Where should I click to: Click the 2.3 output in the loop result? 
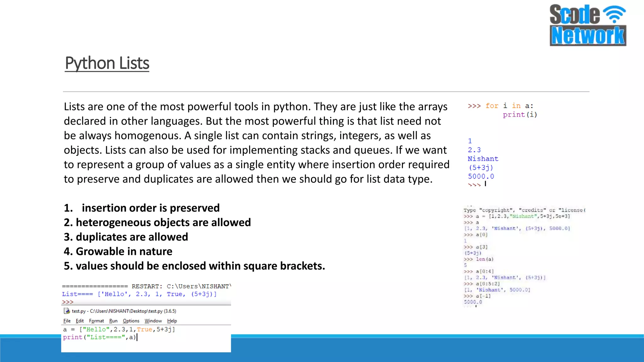474,150
